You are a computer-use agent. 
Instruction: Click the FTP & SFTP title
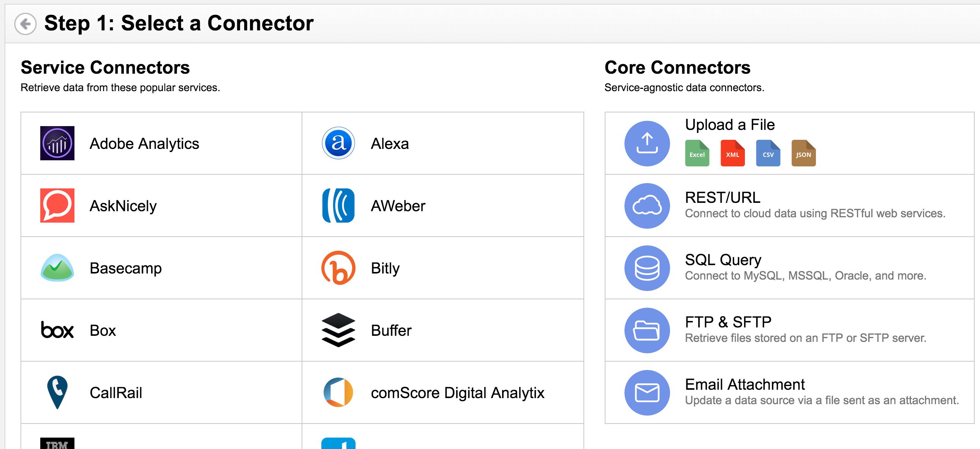(728, 322)
